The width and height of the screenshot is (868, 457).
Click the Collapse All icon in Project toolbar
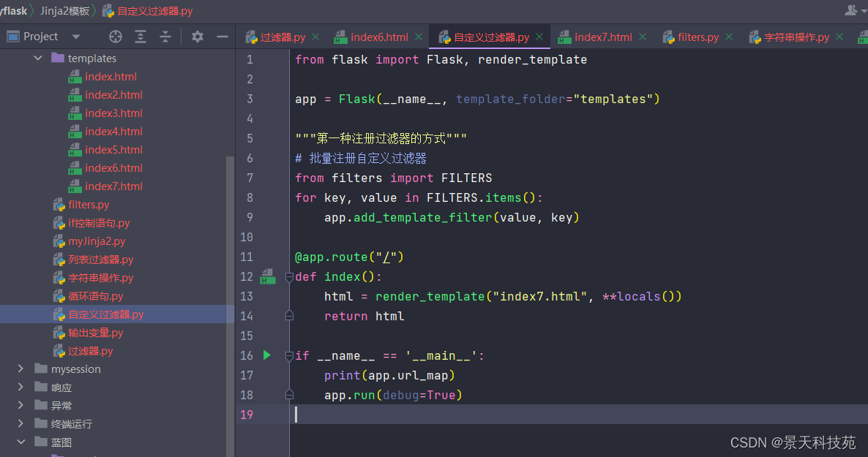[x=165, y=37]
